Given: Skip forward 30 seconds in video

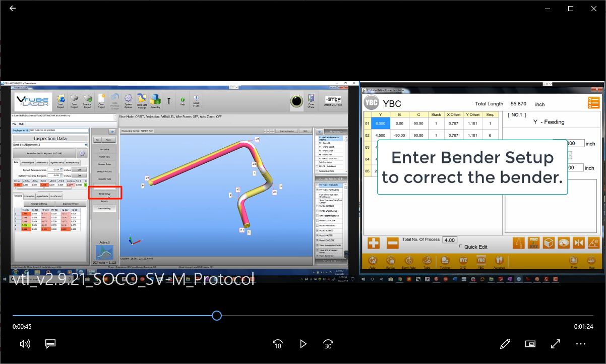Looking at the screenshot, I should [x=328, y=344].
